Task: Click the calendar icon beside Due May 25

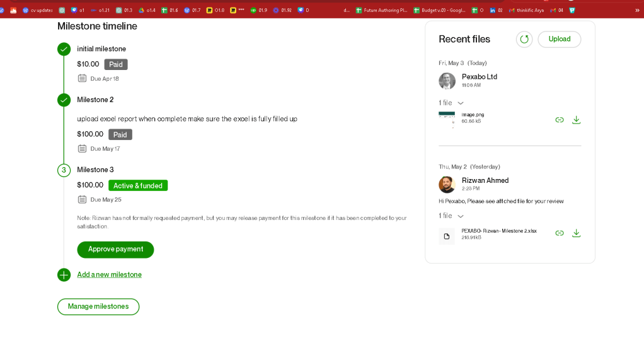Action: (x=82, y=199)
